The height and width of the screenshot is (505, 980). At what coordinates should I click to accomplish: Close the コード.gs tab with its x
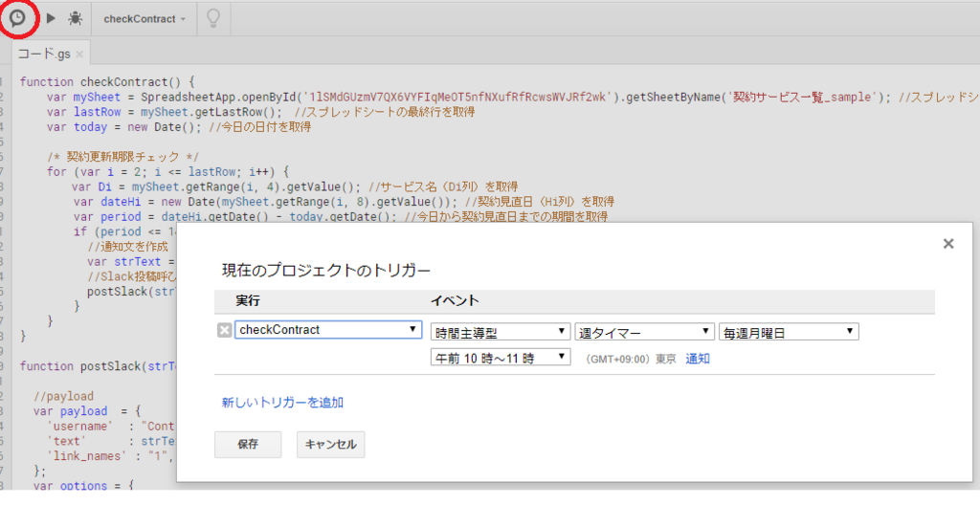pos(79,55)
